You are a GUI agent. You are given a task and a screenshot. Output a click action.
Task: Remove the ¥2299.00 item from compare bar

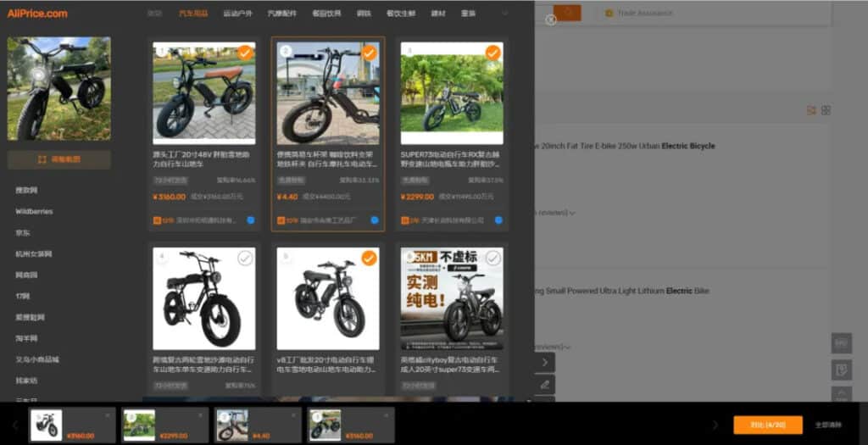click(x=200, y=415)
